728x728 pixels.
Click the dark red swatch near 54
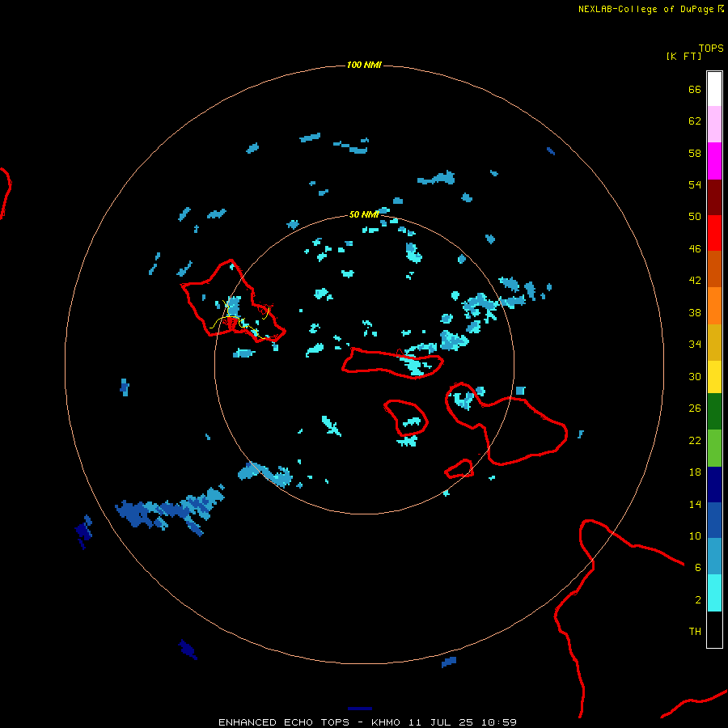714,197
